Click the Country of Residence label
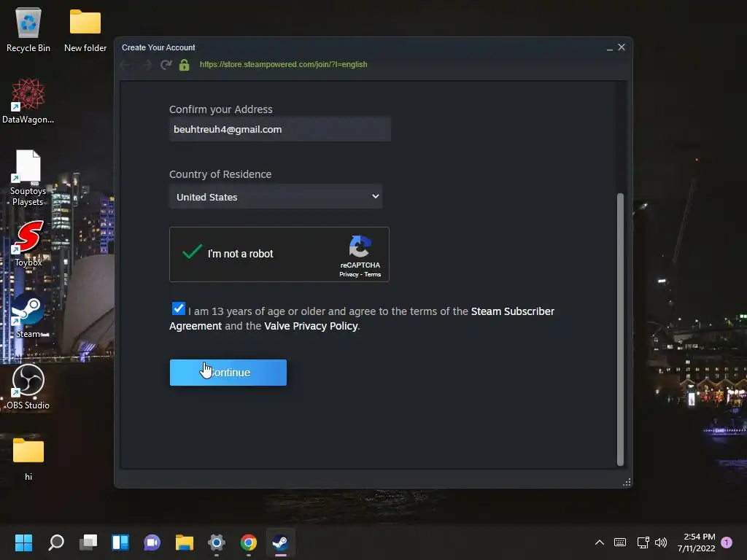The width and height of the screenshot is (747, 560). pos(220,174)
